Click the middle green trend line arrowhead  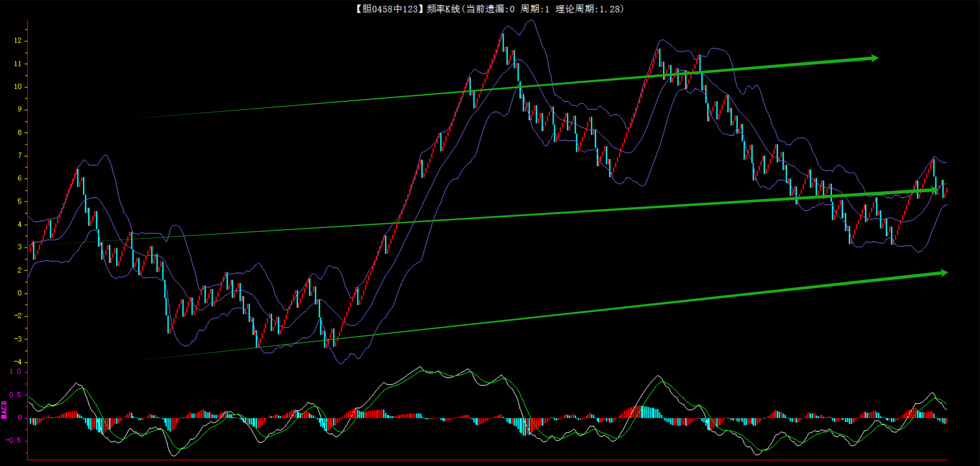(934, 190)
